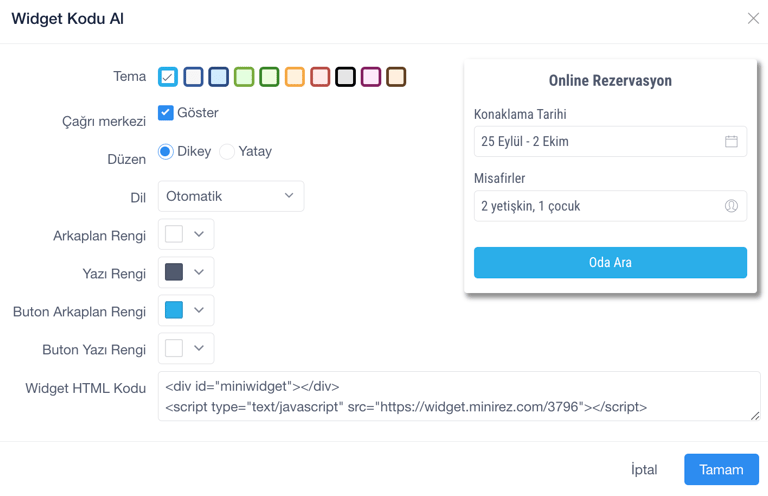Open the Dil language dropdown

(x=231, y=196)
